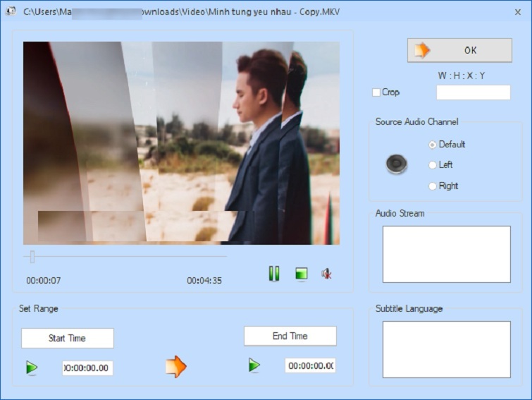The width and height of the screenshot is (532, 400).
Task: Select the Left audio channel option
Action: click(x=433, y=165)
